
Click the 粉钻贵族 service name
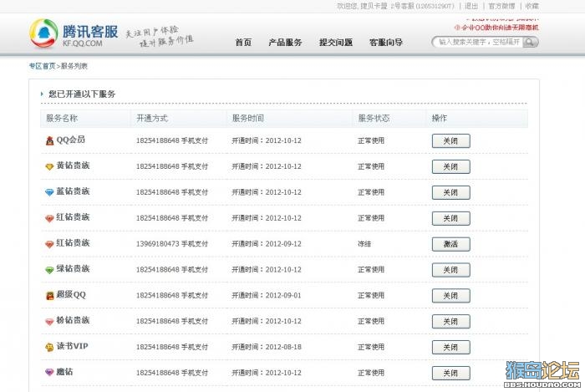tap(73, 320)
